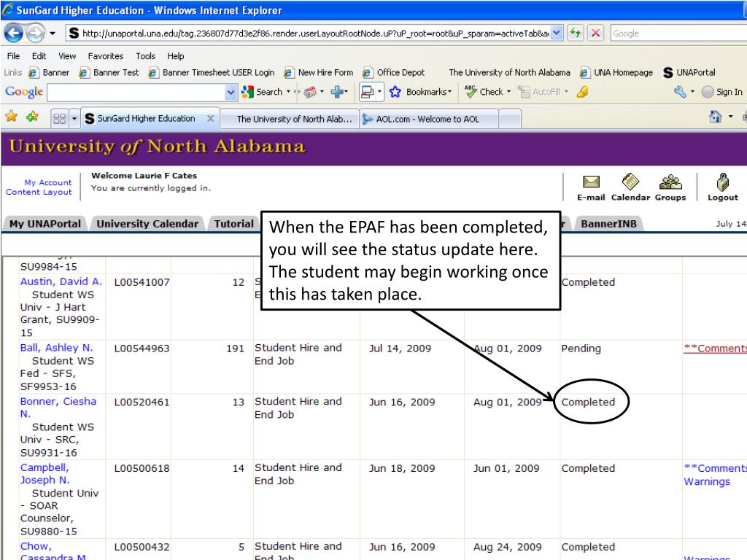Open the portal Groups icon
This screenshot has width=747, height=560.
(x=670, y=187)
